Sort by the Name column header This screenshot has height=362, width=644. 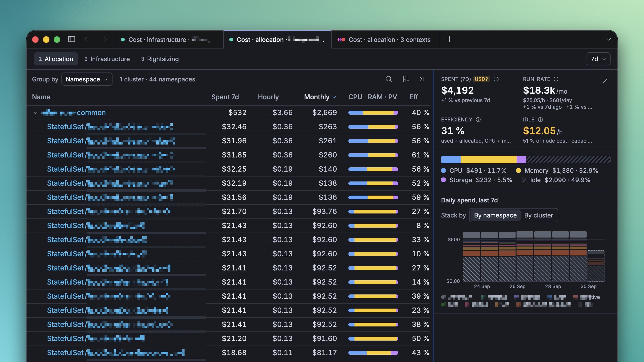tap(41, 97)
